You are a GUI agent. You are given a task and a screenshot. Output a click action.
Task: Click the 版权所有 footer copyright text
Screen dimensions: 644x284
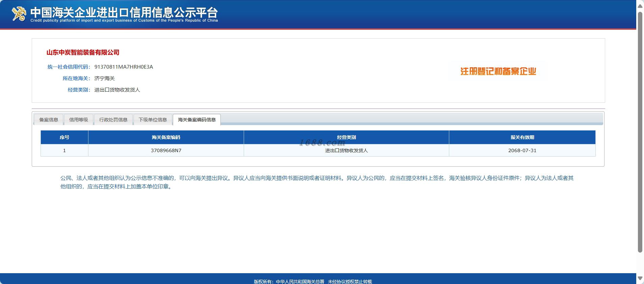(313, 281)
